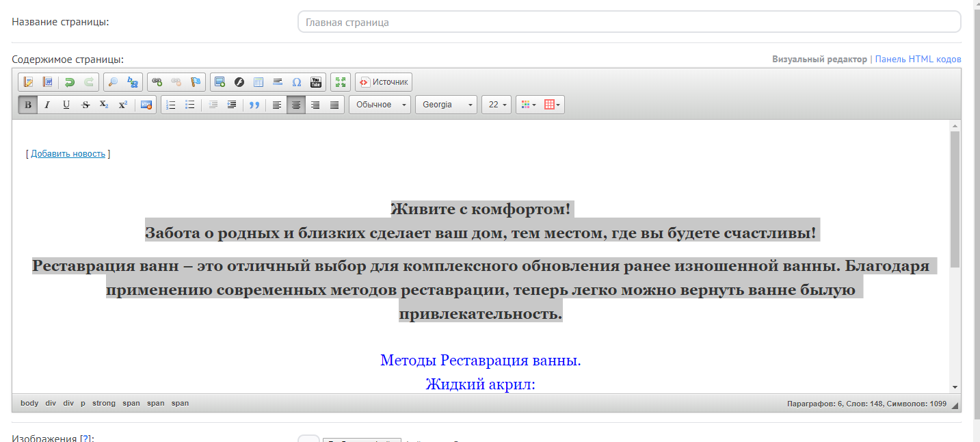Insert a YouTube video

coord(316,82)
